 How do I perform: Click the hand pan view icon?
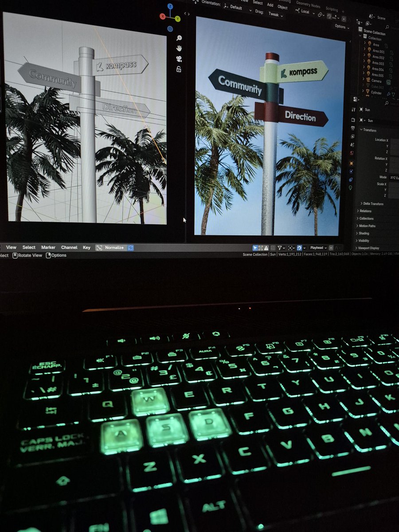point(179,48)
